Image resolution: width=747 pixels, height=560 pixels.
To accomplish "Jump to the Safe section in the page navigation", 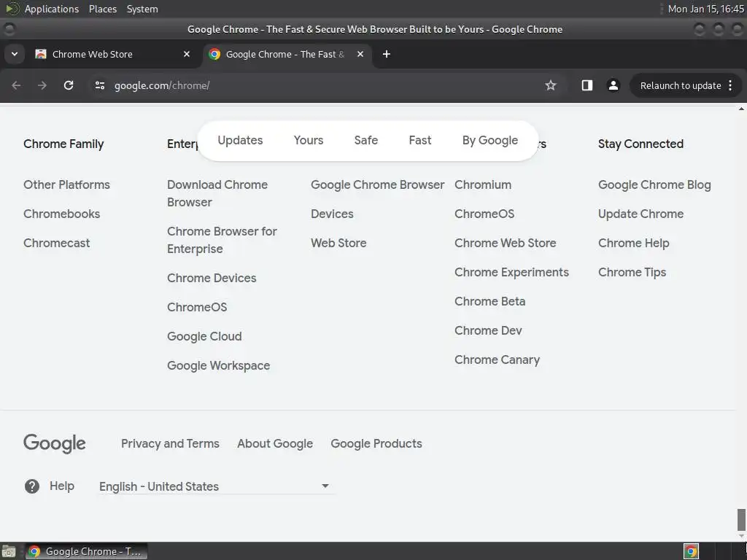I will click(366, 140).
